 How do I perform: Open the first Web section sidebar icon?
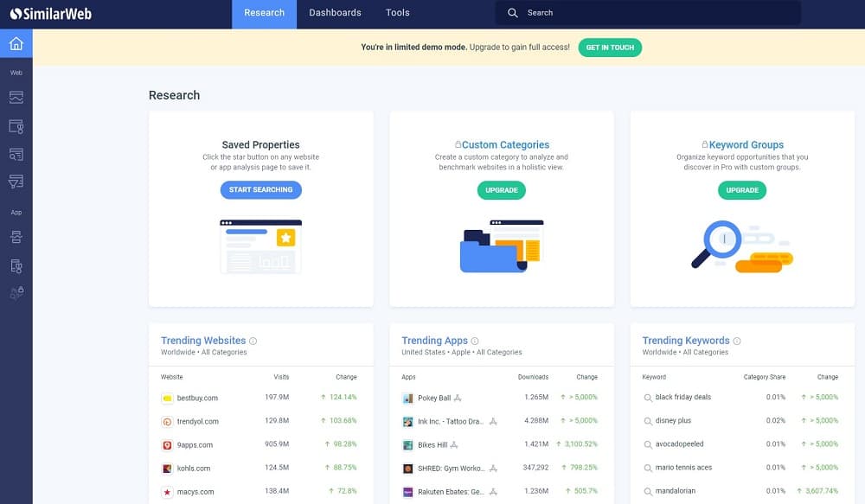tap(16, 98)
